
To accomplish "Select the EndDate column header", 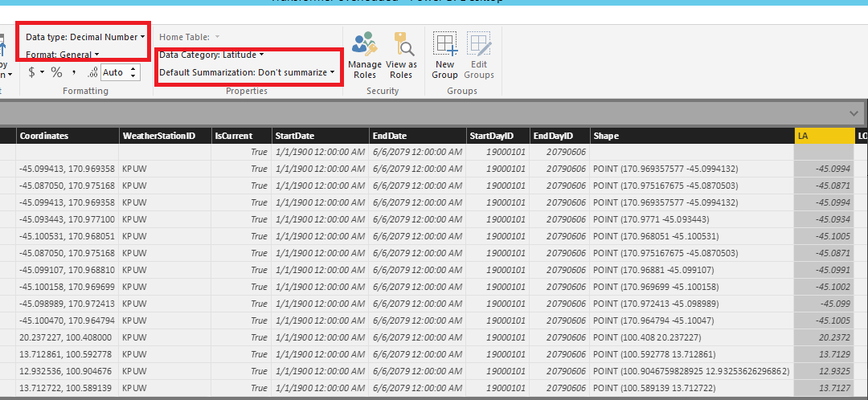I will tap(418, 136).
